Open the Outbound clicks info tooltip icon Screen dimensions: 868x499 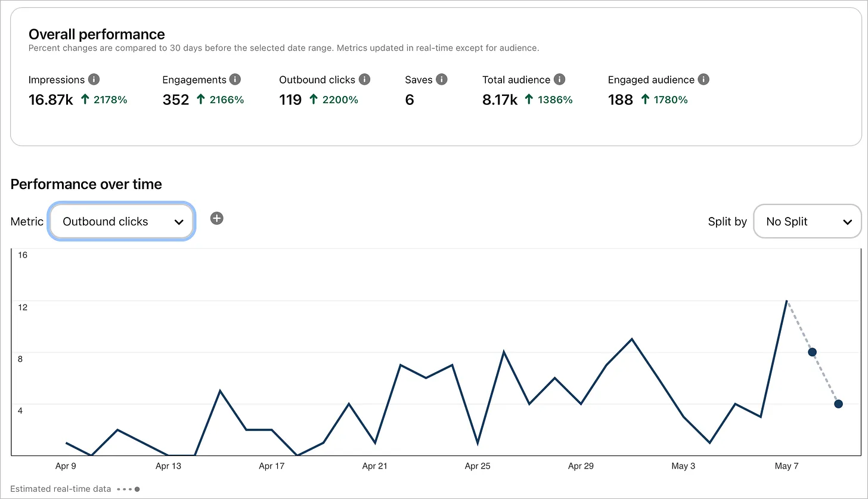(x=364, y=79)
